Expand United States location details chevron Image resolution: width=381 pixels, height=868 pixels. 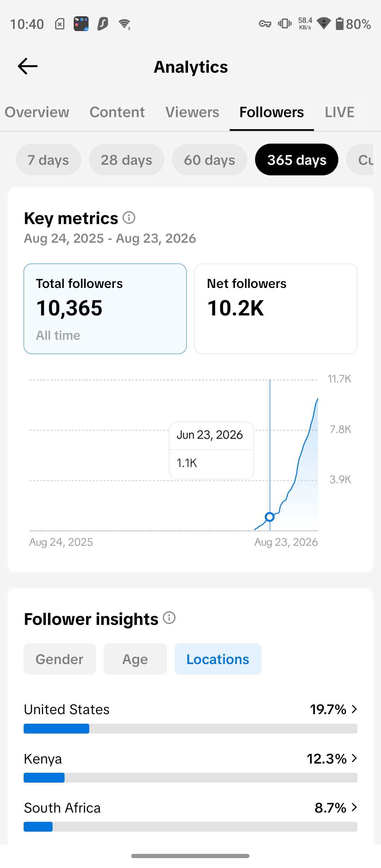pyautogui.click(x=355, y=709)
